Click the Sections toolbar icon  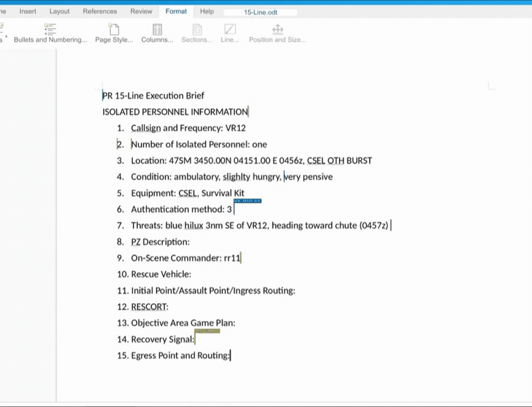coord(197,33)
